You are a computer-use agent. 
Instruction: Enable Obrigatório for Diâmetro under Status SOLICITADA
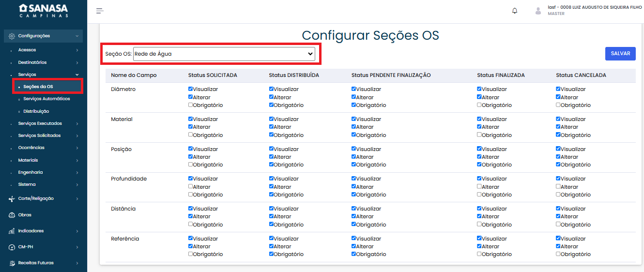[191, 105]
